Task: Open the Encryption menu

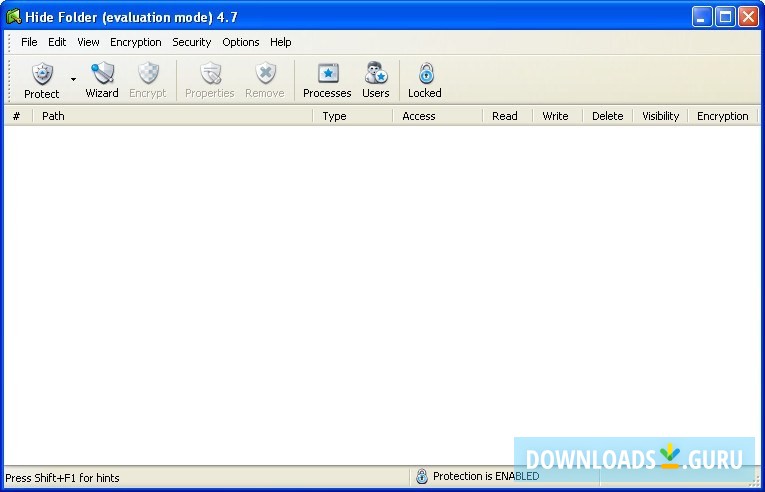Action: click(136, 42)
